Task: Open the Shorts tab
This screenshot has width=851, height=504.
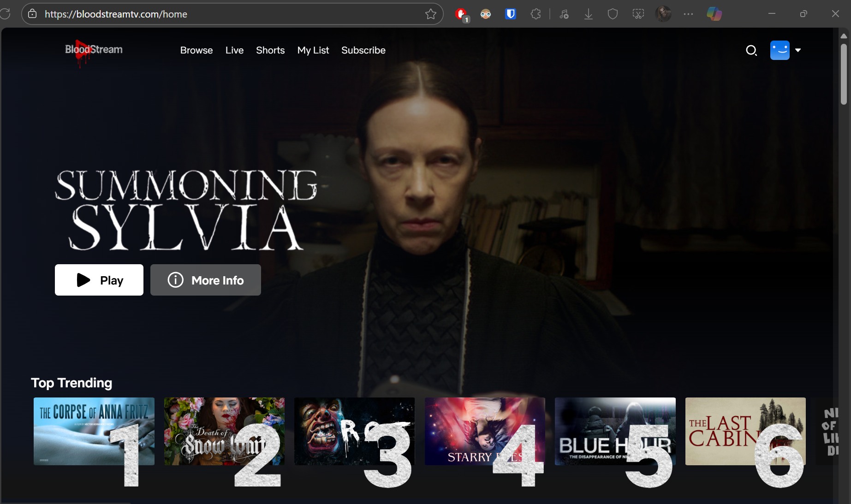Action: (x=270, y=50)
